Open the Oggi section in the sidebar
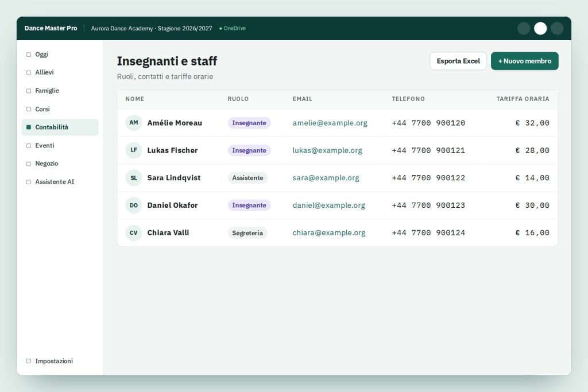This screenshot has height=392, width=588. tap(60, 55)
